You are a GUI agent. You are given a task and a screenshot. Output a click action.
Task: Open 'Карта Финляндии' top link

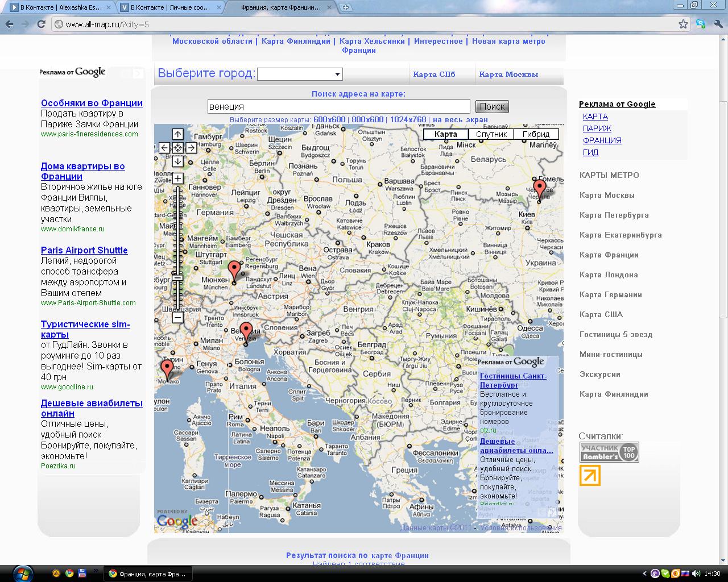point(296,41)
